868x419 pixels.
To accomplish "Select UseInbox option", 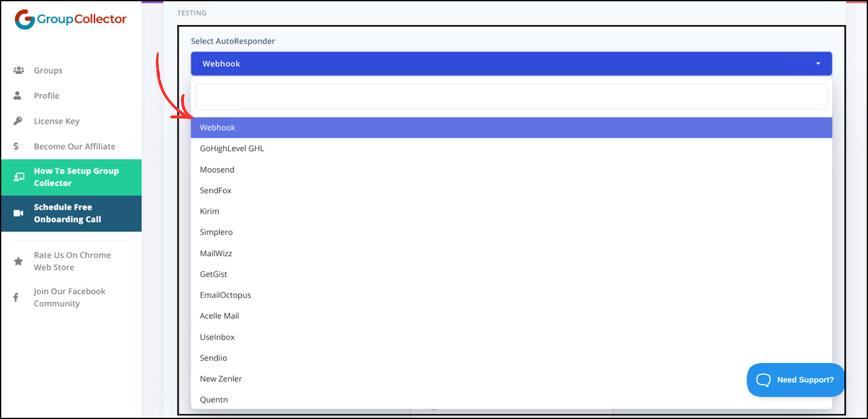I will tap(511, 337).
